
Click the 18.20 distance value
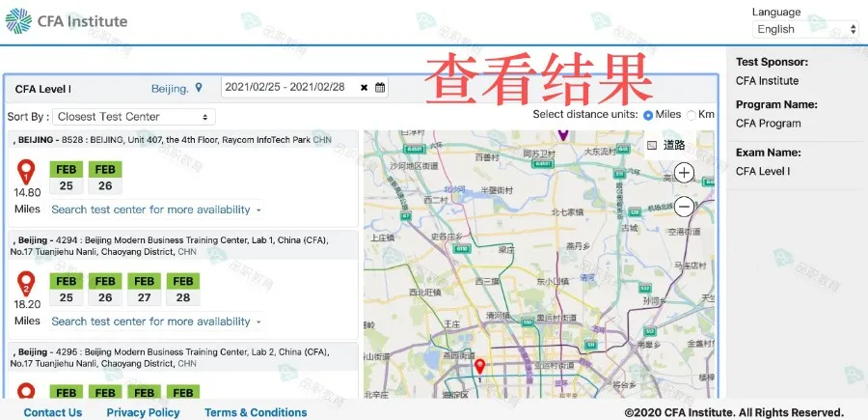point(27,304)
